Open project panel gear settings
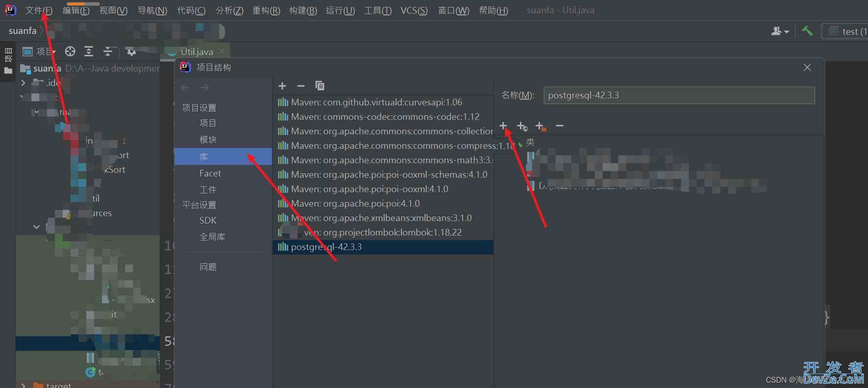 [x=131, y=52]
